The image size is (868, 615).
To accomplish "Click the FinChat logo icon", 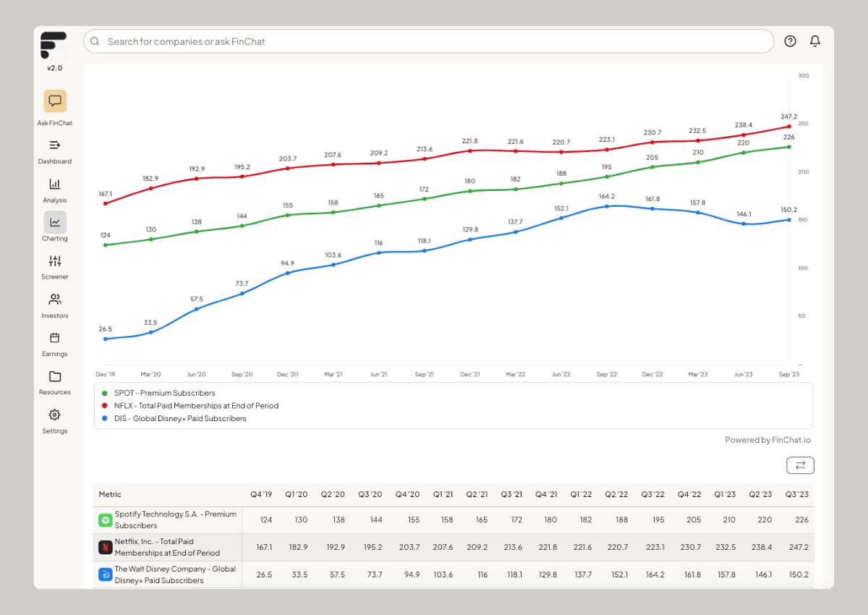I will click(54, 45).
